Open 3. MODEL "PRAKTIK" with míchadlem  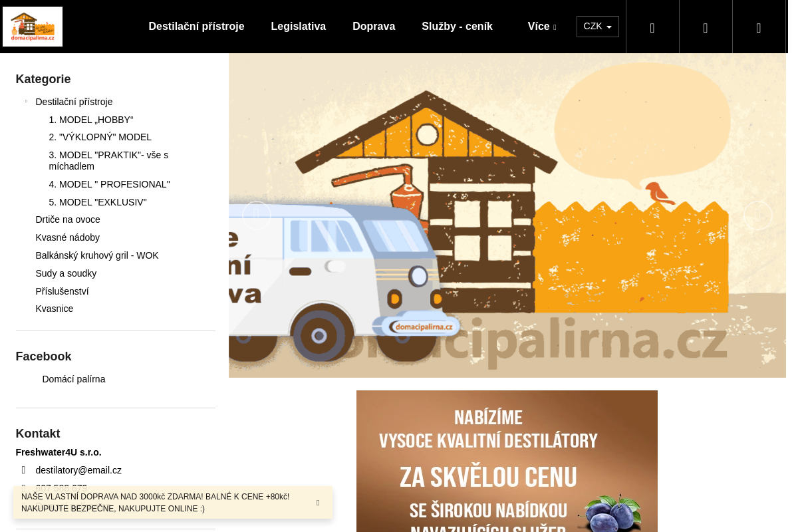click(109, 161)
